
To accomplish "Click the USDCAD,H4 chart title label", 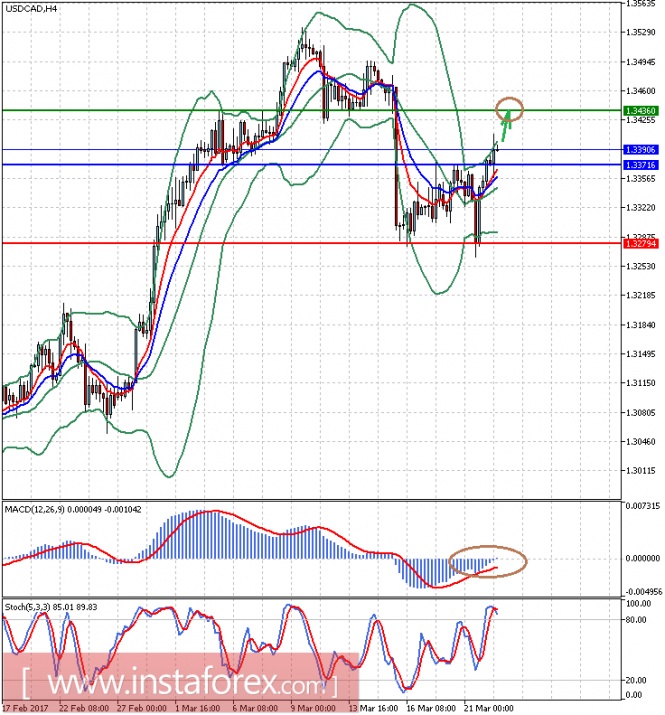I will click(x=30, y=9).
